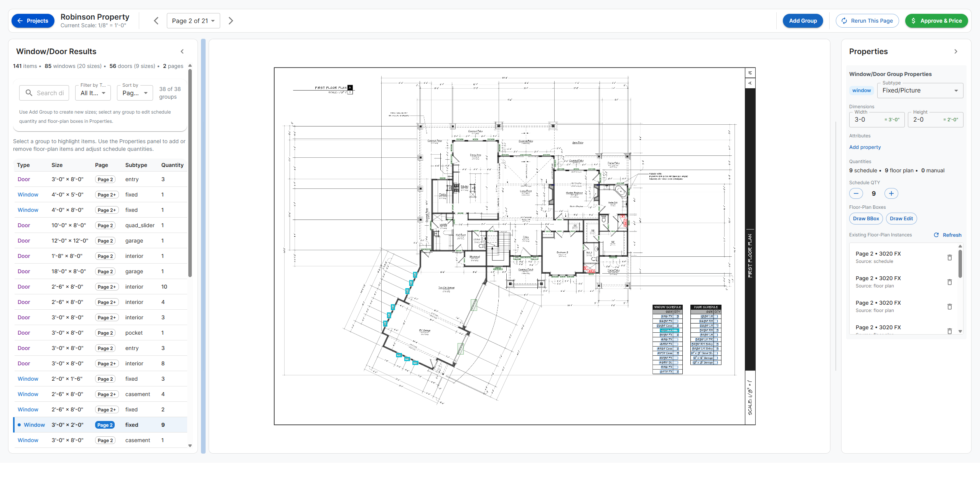Image resolution: width=980 pixels, height=487 pixels.
Task: Click the Approve & Price button
Action: click(936, 20)
